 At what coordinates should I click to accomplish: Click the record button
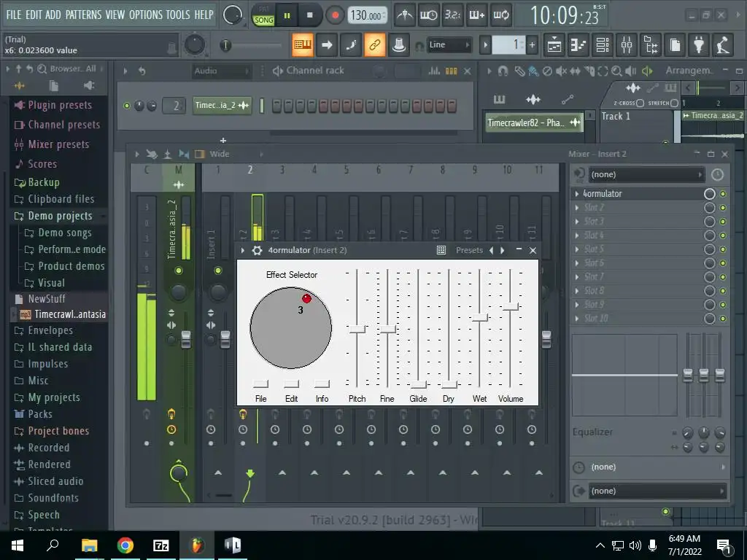335,15
